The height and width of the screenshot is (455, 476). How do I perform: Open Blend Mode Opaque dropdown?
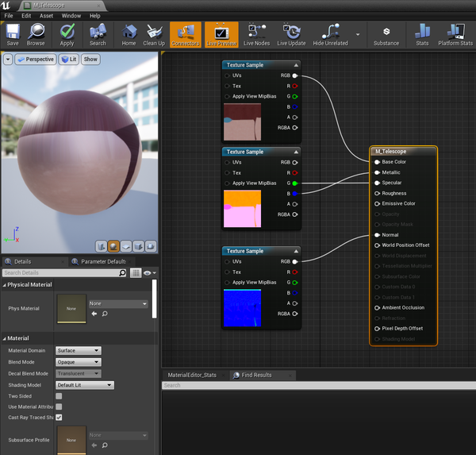coord(79,362)
